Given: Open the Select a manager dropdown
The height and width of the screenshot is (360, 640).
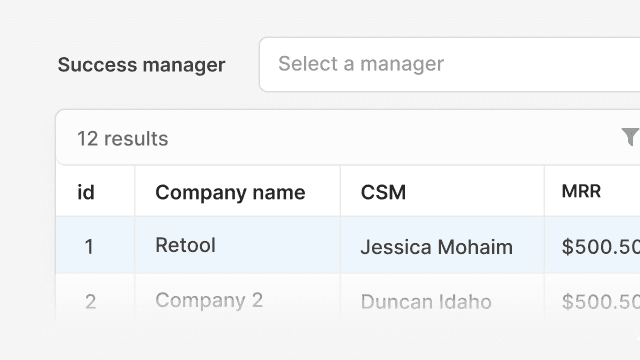Looking at the screenshot, I should (450, 64).
